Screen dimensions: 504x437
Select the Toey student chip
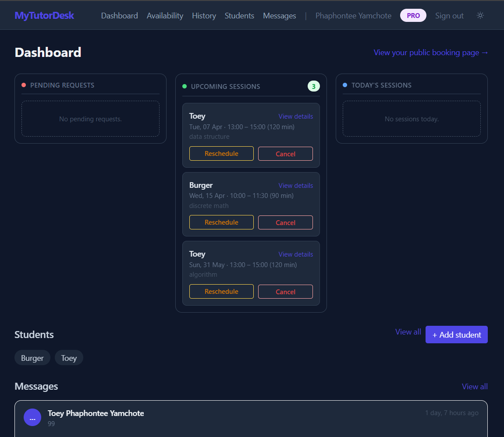pos(69,358)
